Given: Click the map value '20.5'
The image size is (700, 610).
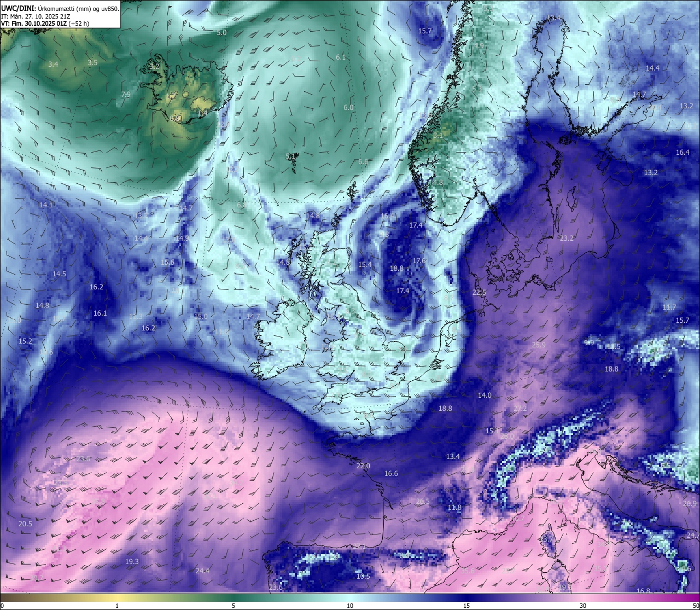Looking at the screenshot, I should coord(25,524).
